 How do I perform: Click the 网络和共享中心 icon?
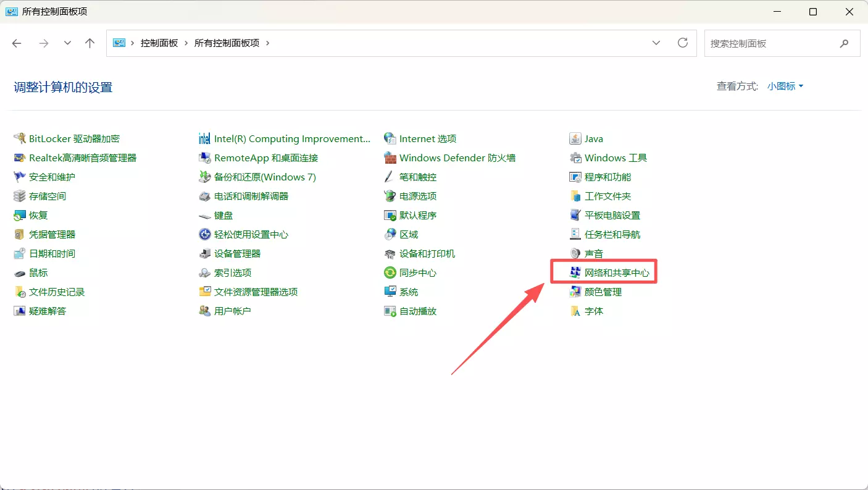(575, 272)
